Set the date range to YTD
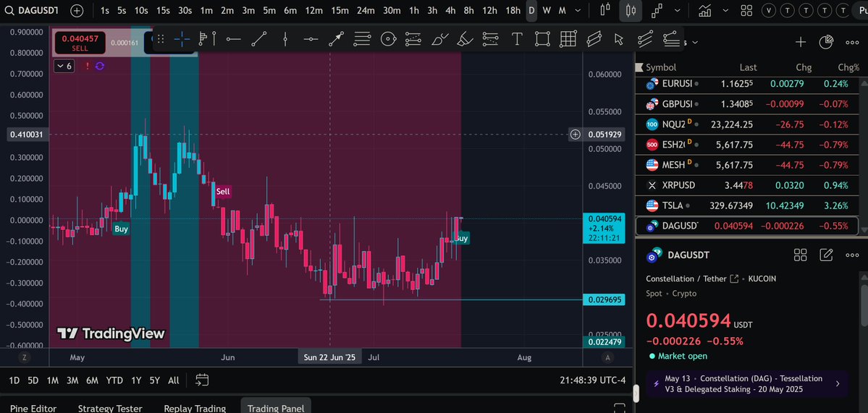Image resolution: width=868 pixels, height=413 pixels. (114, 380)
